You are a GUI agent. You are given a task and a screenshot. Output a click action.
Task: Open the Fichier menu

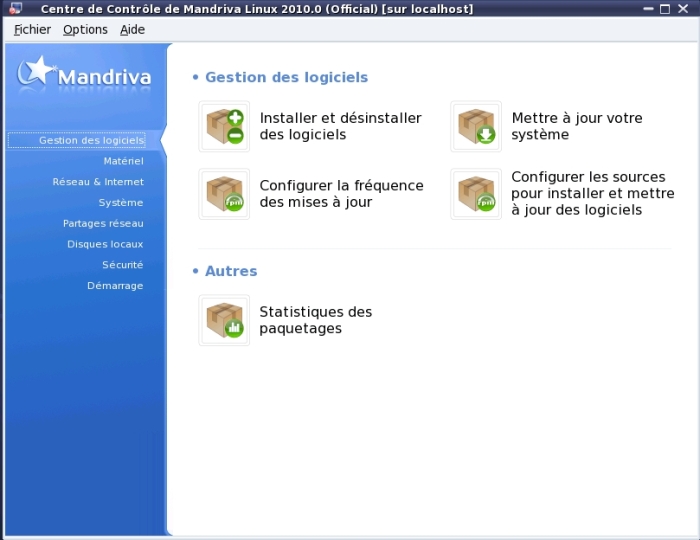[x=32, y=30]
